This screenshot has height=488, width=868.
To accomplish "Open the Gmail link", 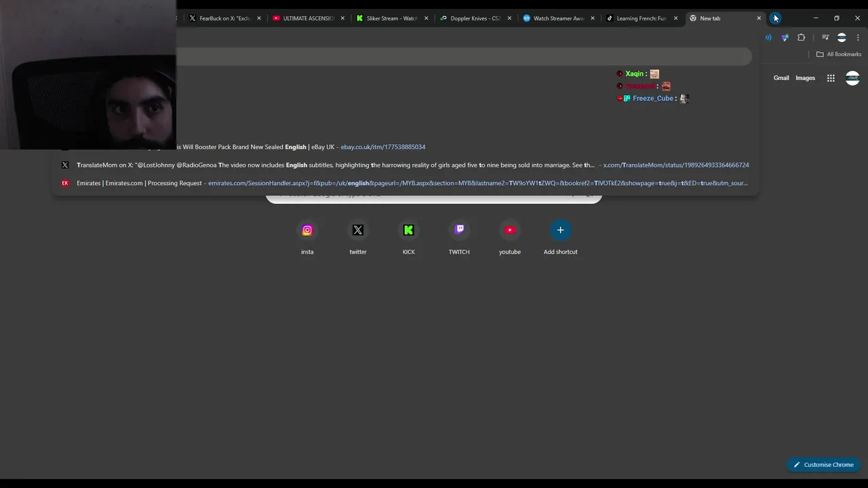I will (x=781, y=78).
